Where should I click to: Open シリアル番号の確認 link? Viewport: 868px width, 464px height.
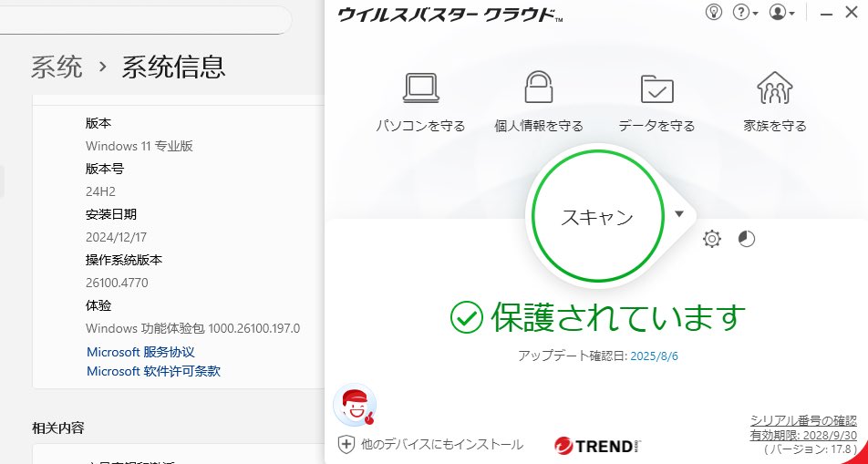point(803,420)
